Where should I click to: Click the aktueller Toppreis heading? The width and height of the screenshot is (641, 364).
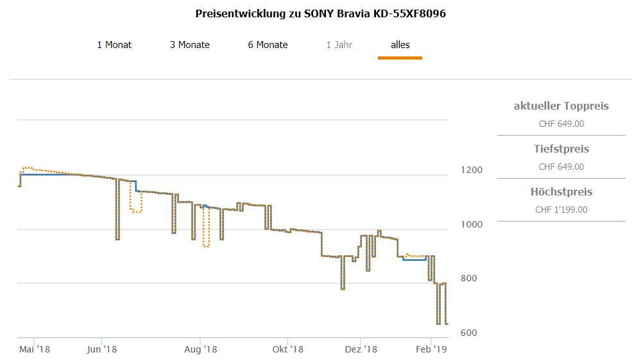click(561, 106)
